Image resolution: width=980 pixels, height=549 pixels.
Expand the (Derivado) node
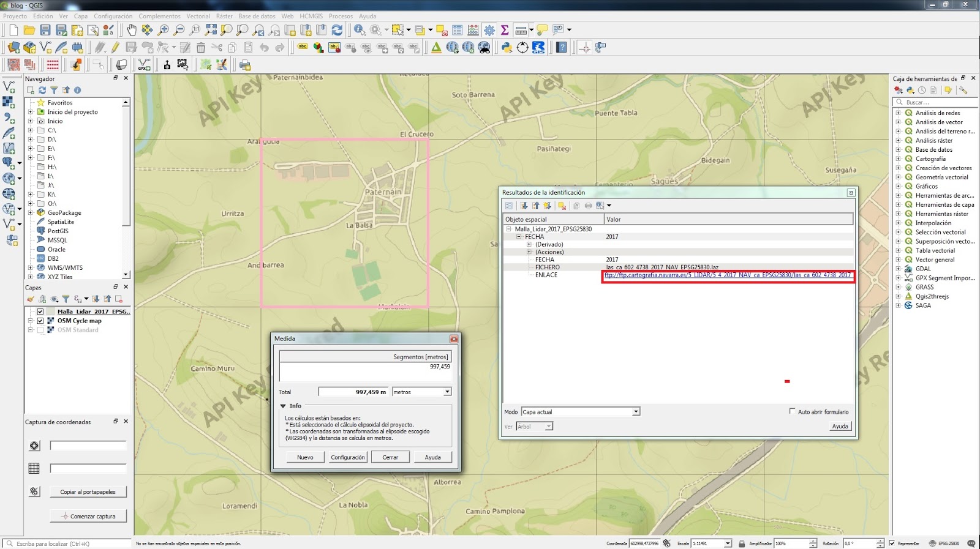[529, 244]
